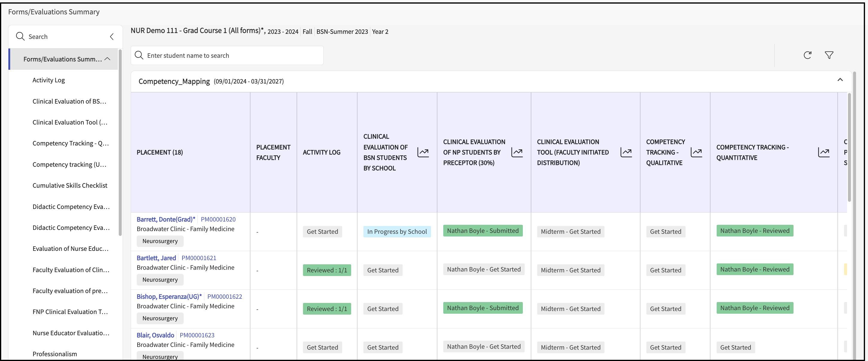
Task: Click the student name search field
Action: (x=227, y=56)
